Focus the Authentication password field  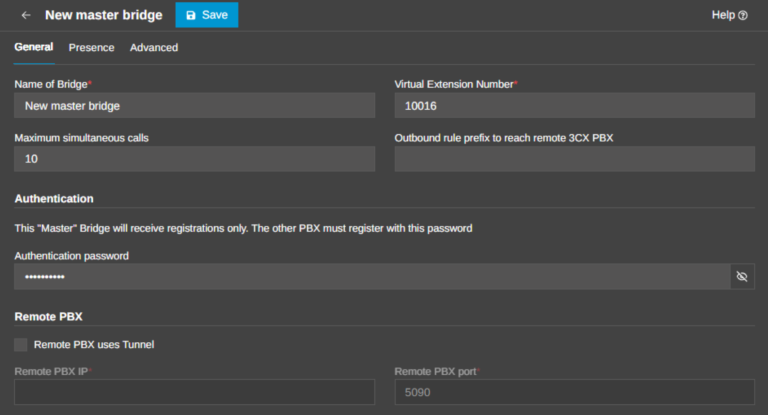tap(372, 276)
